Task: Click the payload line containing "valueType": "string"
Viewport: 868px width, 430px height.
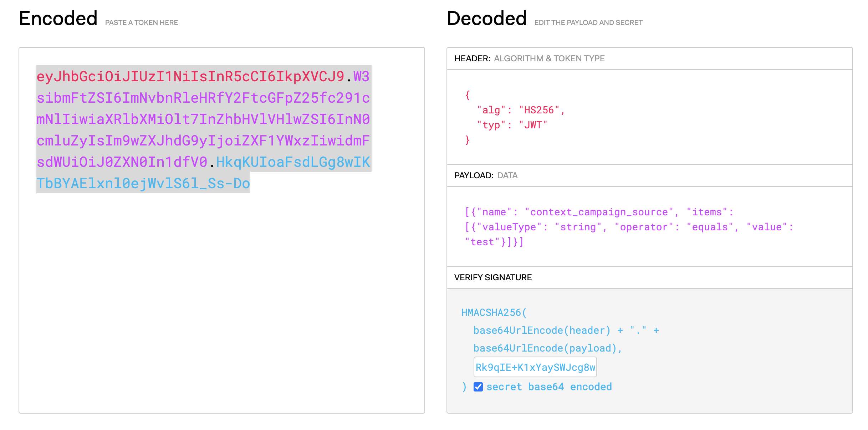Action: [629, 227]
